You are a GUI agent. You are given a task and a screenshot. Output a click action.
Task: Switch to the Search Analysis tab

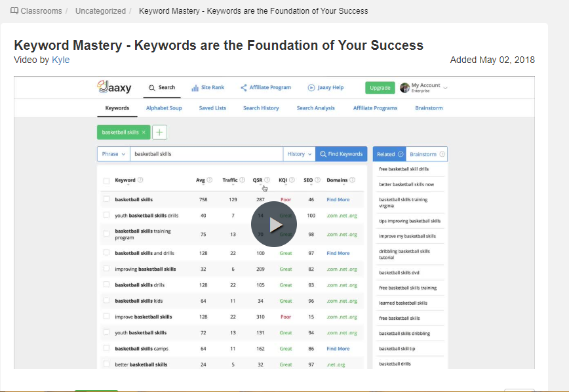[x=316, y=108]
